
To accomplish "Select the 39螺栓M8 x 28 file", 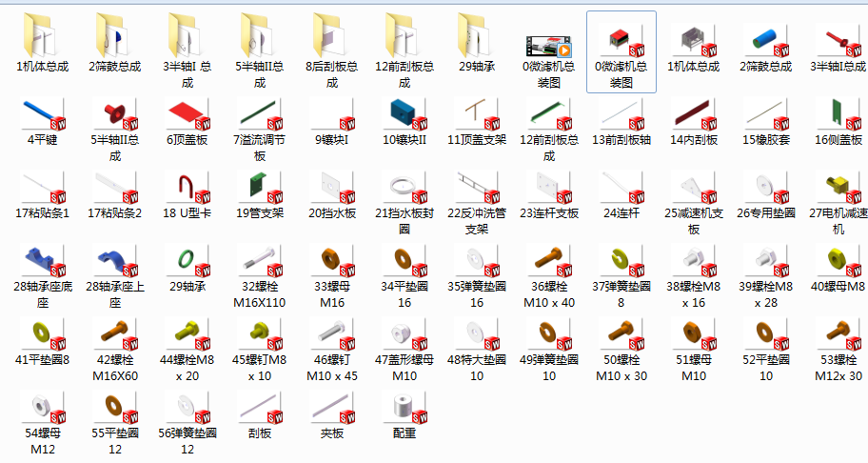I will coord(766,276).
